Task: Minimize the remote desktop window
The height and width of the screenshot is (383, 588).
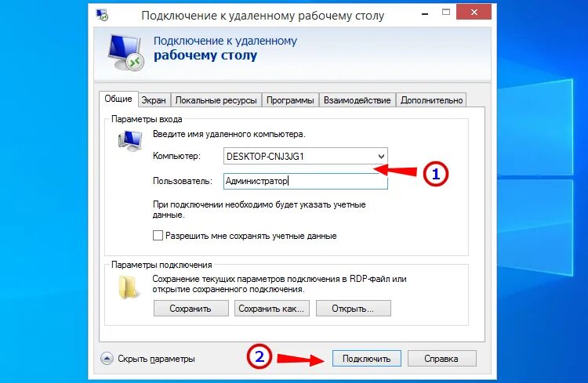Action: pos(425,14)
